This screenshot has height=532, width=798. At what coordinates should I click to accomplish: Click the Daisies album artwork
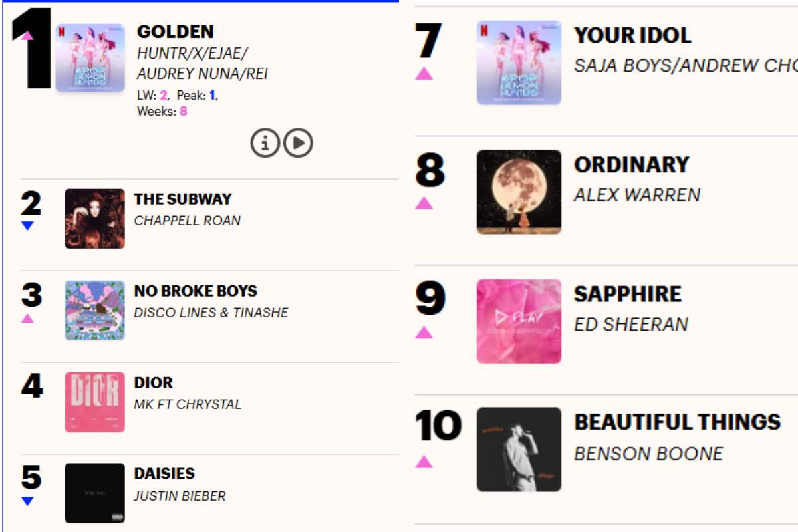[94, 493]
